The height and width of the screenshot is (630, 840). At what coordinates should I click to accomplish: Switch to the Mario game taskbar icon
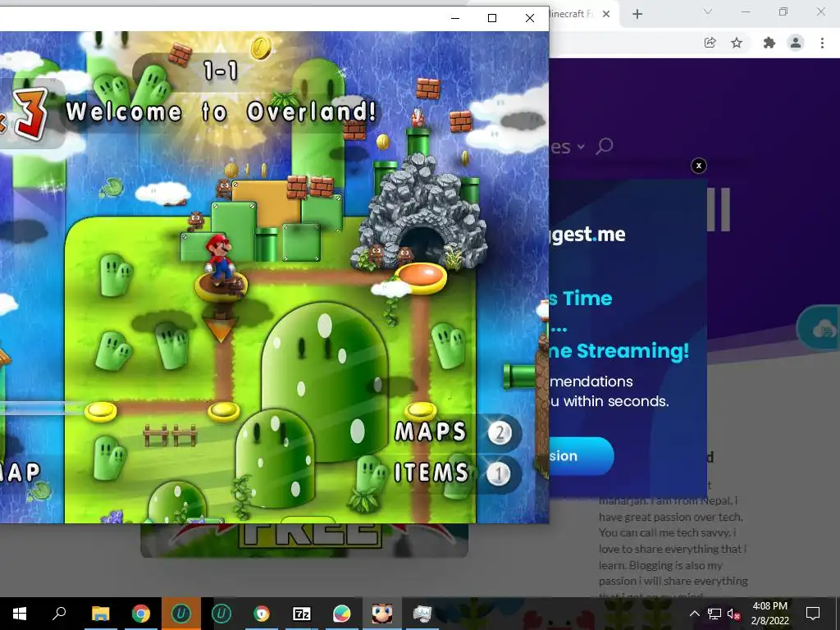coord(382,614)
